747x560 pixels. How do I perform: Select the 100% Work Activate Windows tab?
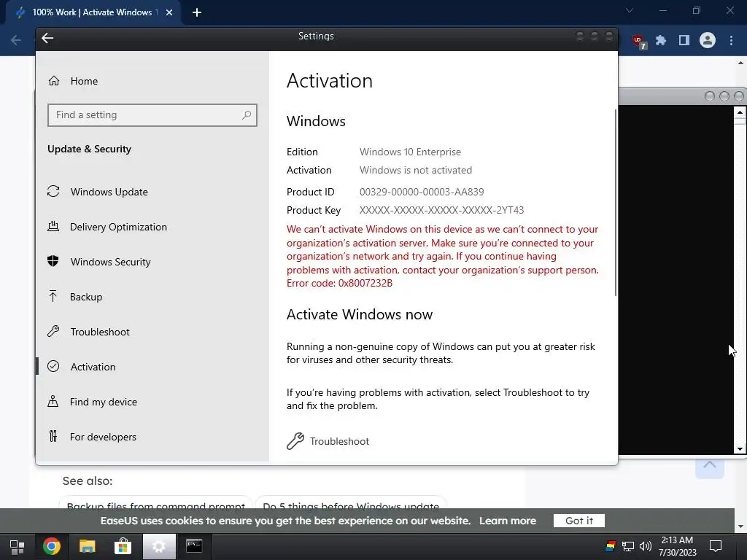93,12
